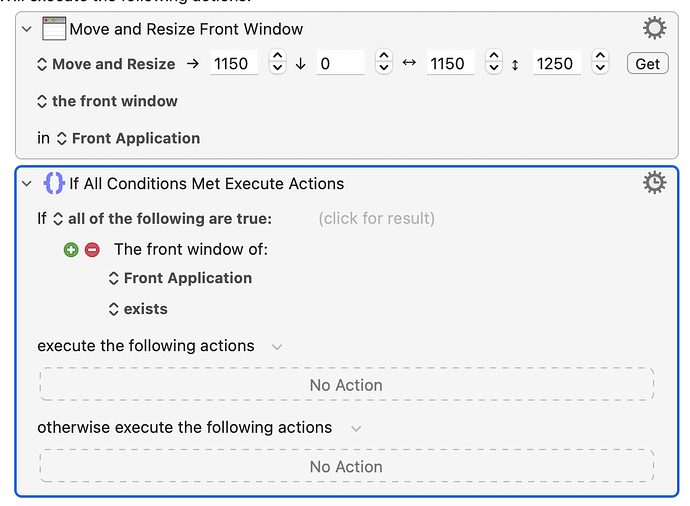Click the (click for result) text
Viewport: 690px width, 506px height.
pos(376,218)
